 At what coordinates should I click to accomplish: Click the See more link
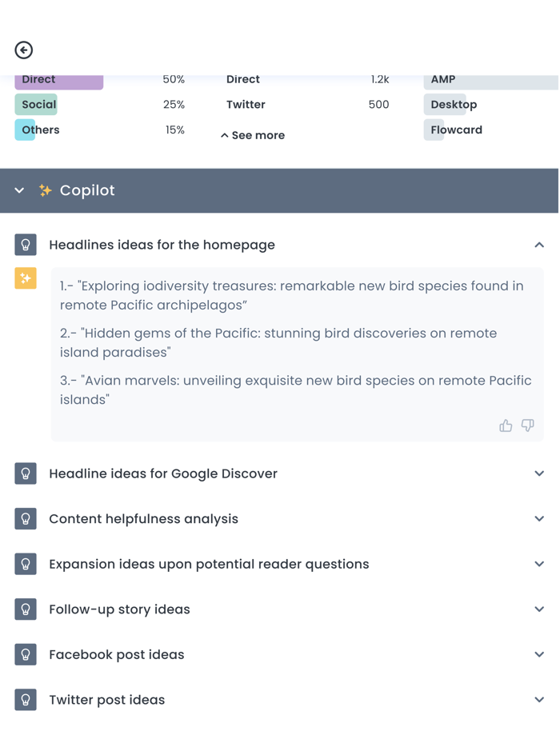pyautogui.click(x=253, y=135)
